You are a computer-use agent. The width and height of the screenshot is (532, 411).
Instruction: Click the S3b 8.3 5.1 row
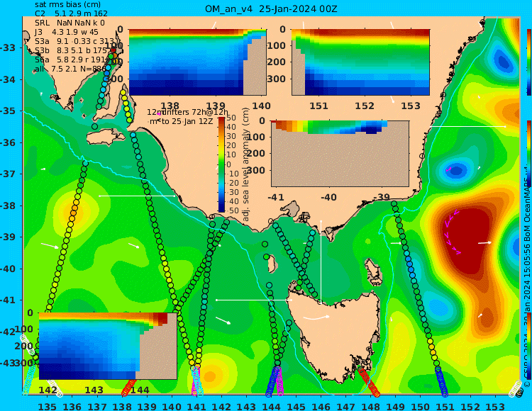point(71,50)
